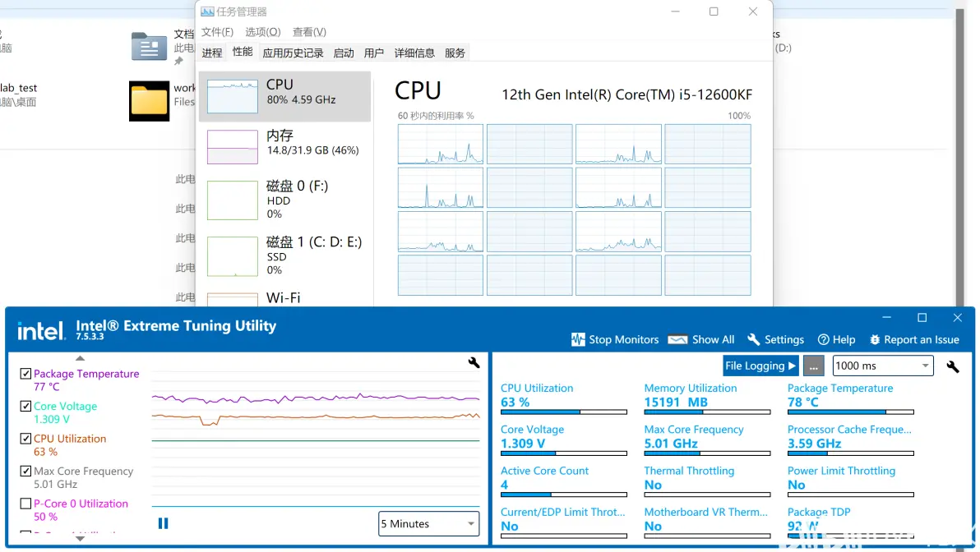Click the ellipsis button beside File Logging
The image size is (980, 552).
[x=813, y=366]
